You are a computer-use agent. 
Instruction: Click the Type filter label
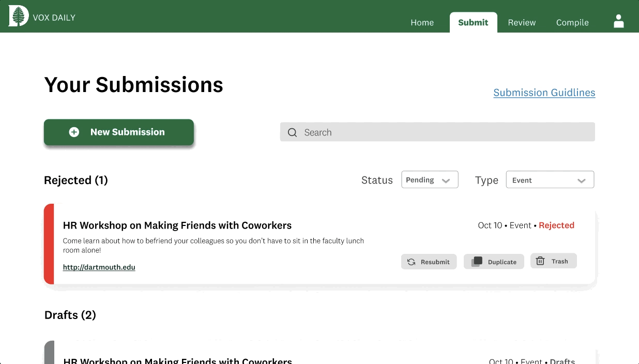click(486, 180)
